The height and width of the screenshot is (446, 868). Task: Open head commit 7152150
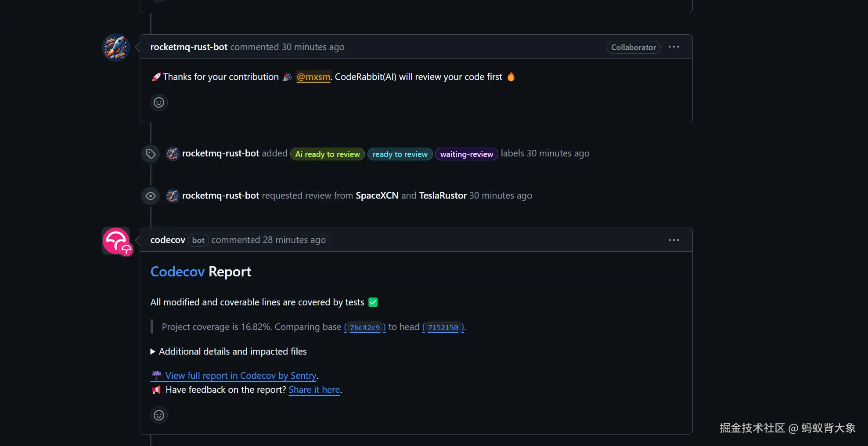tap(443, 327)
